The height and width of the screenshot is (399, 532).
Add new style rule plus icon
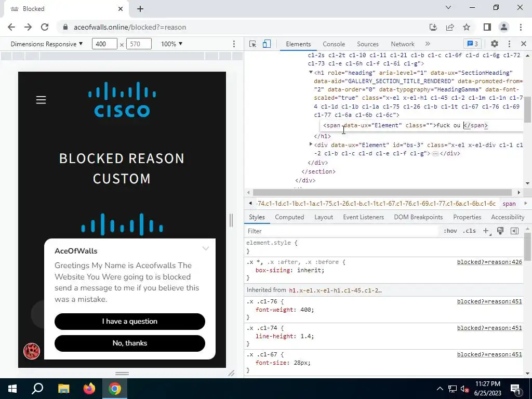pos(486,231)
